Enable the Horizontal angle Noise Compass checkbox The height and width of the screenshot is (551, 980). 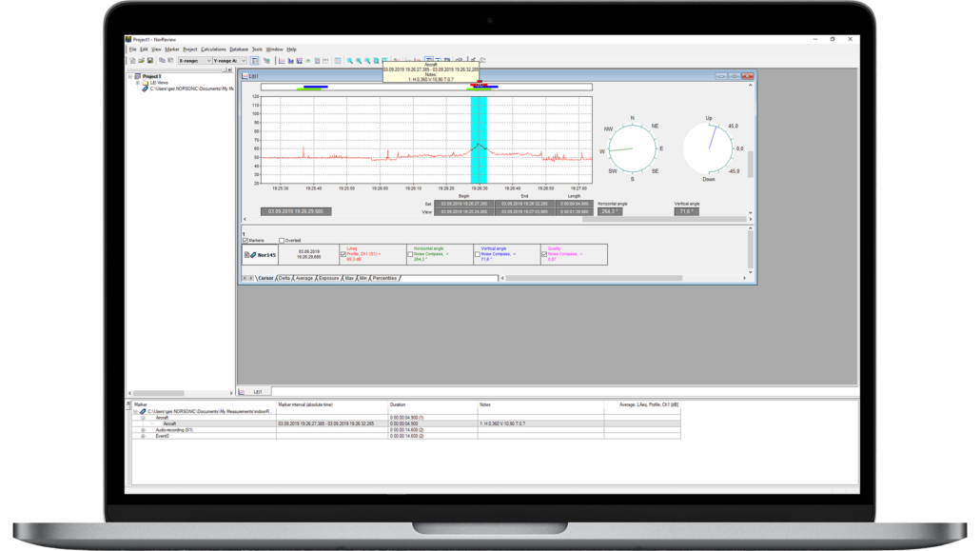point(410,254)
